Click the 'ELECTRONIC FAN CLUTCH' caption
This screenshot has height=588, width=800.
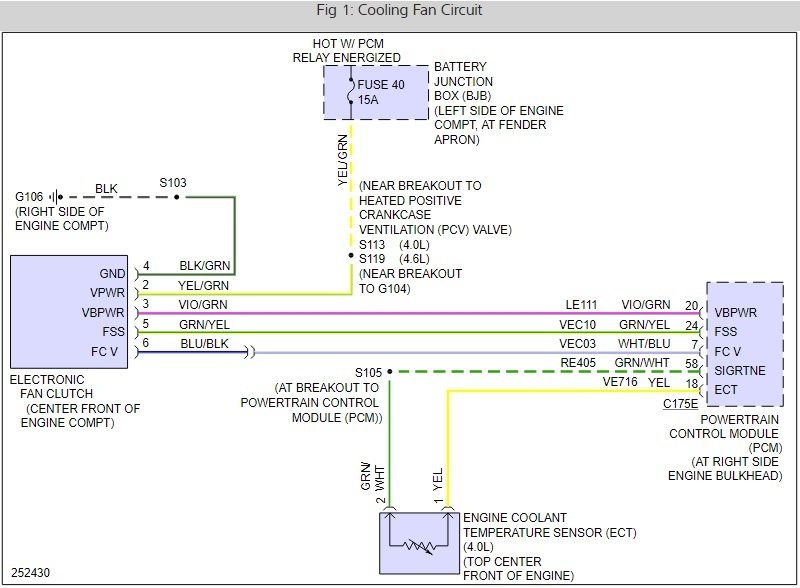click(x=52, y=387)
